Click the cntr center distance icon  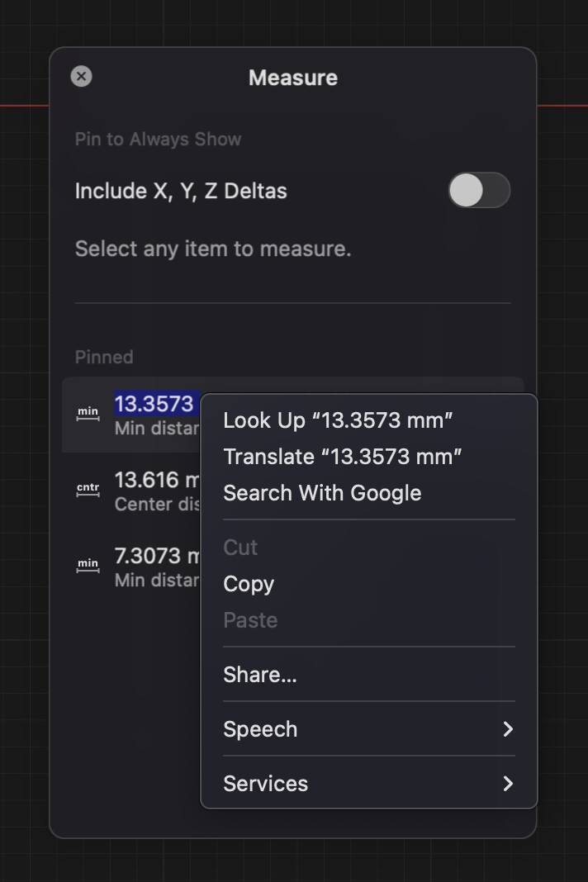[88, 490]
